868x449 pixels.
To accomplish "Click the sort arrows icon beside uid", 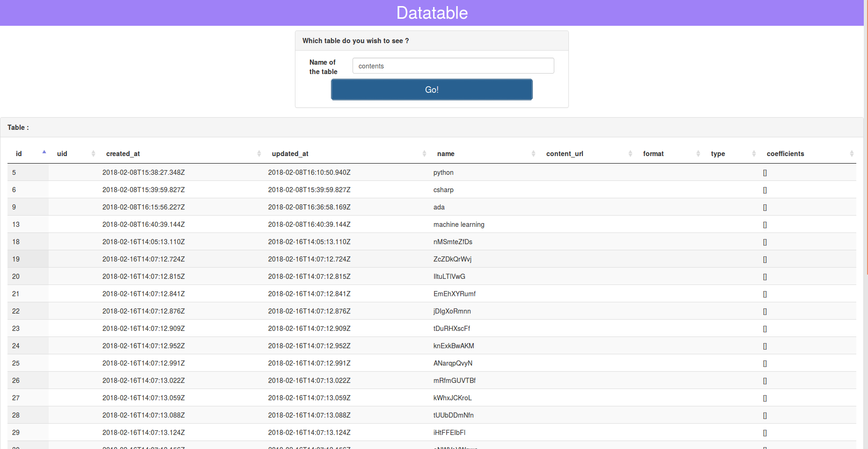I will (x=93, y=154).
